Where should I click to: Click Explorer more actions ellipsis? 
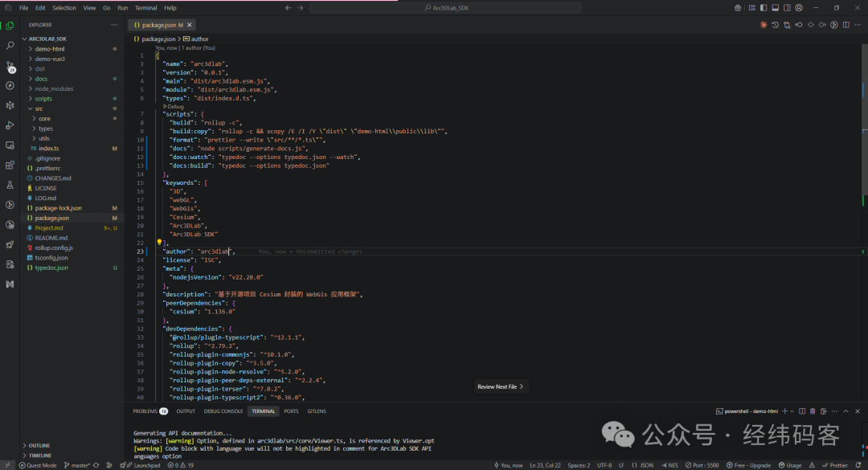click(114, 25)
